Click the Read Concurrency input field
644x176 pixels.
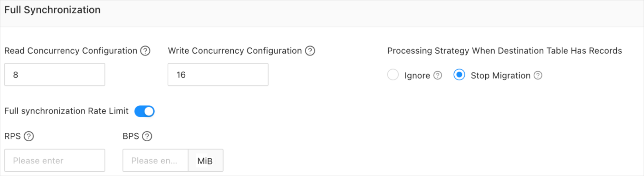click(x=55, y=75)
